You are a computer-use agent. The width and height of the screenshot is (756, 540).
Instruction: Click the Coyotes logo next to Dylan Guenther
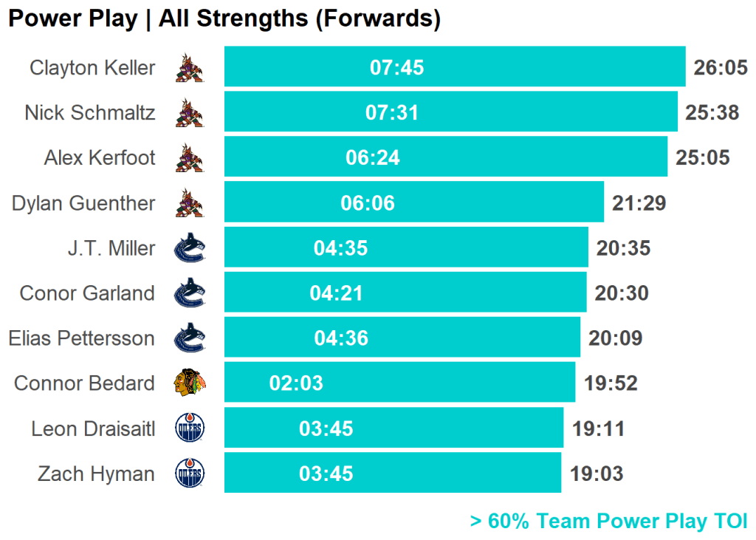tap(190, 204)
